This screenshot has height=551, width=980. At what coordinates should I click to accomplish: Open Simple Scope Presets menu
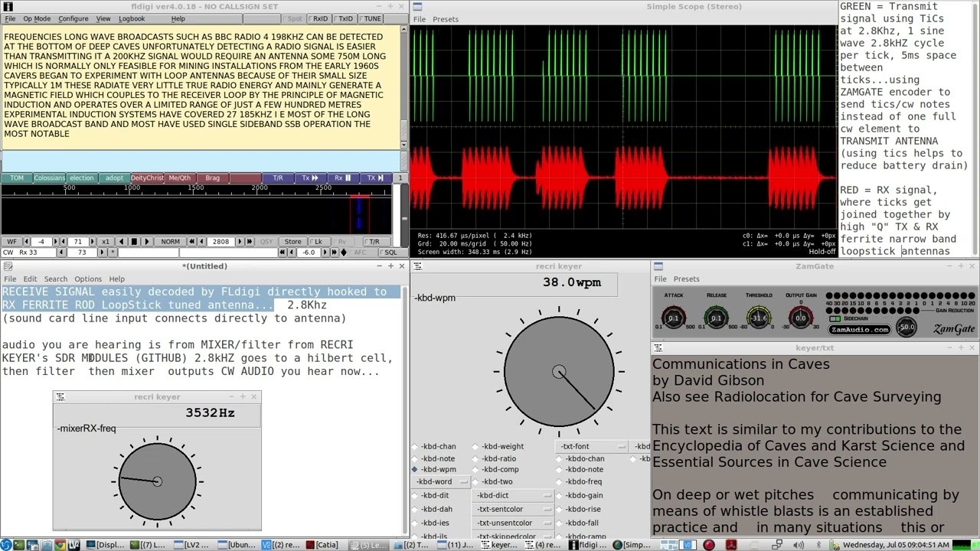[x=446, y=19]
